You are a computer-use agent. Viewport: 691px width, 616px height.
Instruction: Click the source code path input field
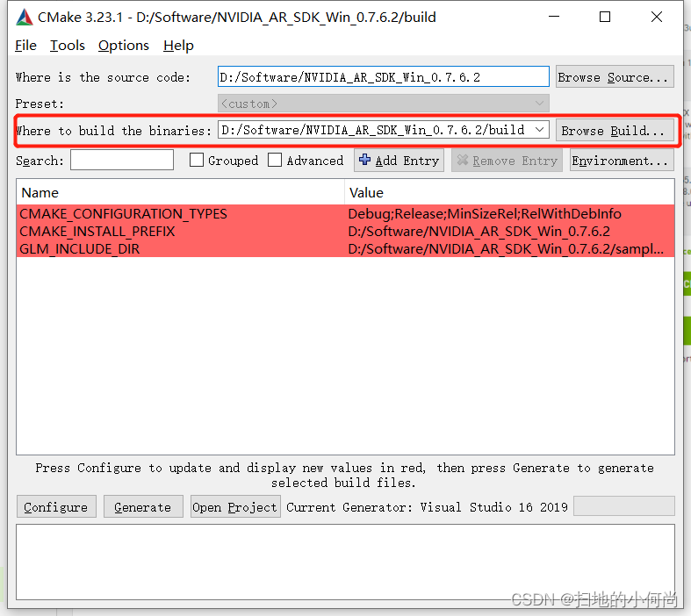tap(384, 76)
